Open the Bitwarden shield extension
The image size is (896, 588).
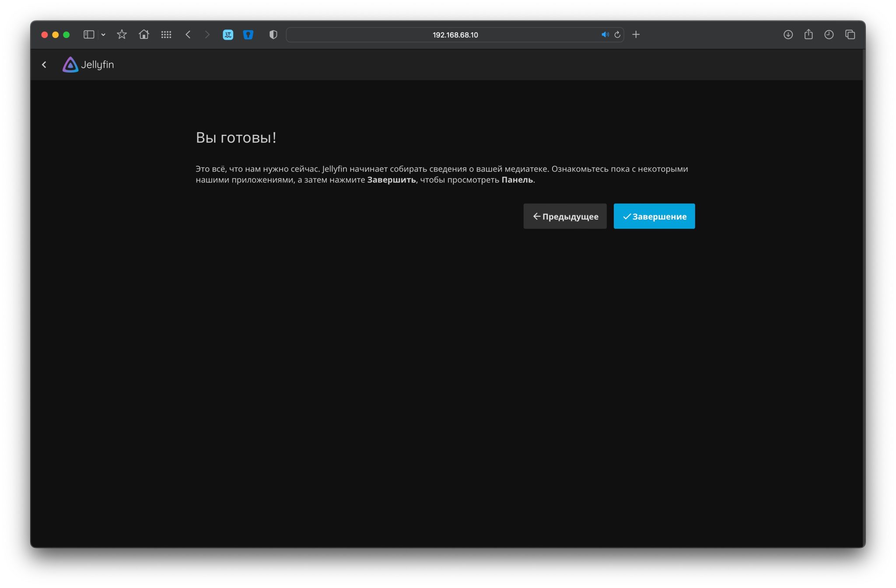click(248, 35)
